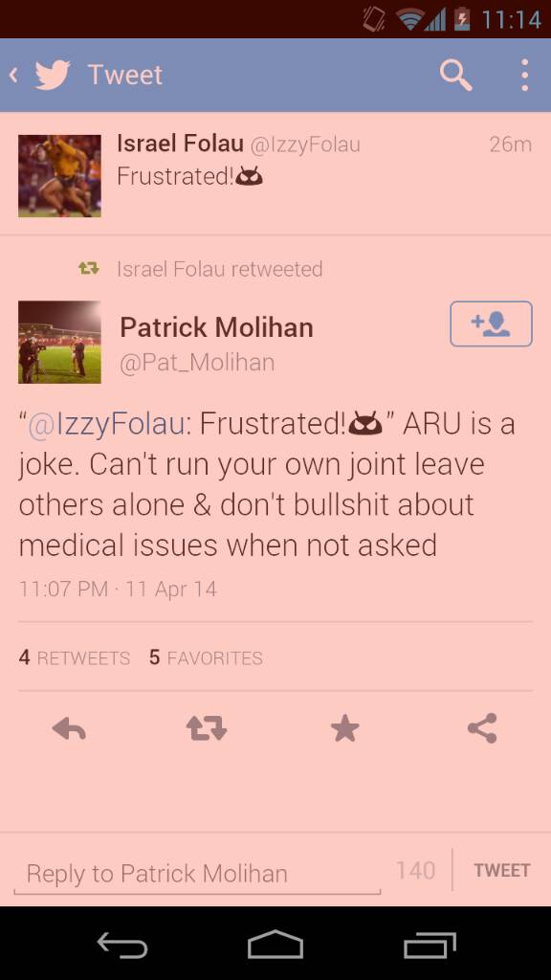Tap the reply arrow icon

click(x=69, y=728)
